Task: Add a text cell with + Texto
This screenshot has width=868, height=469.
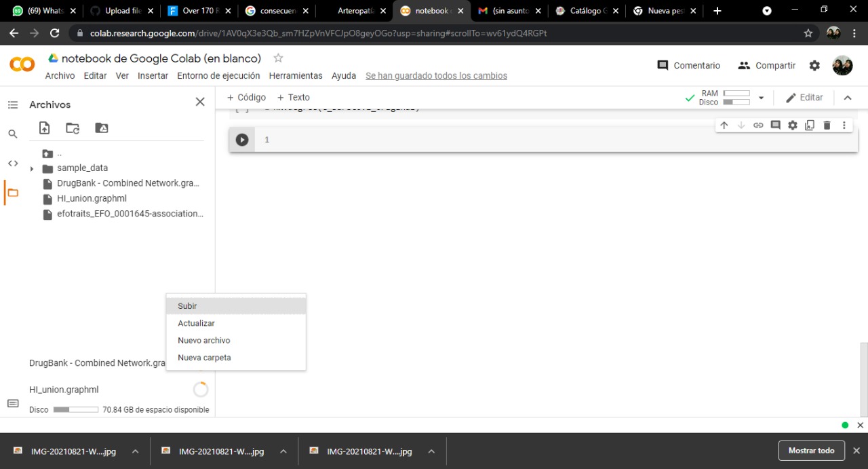Action: click(x=293, y=97)
